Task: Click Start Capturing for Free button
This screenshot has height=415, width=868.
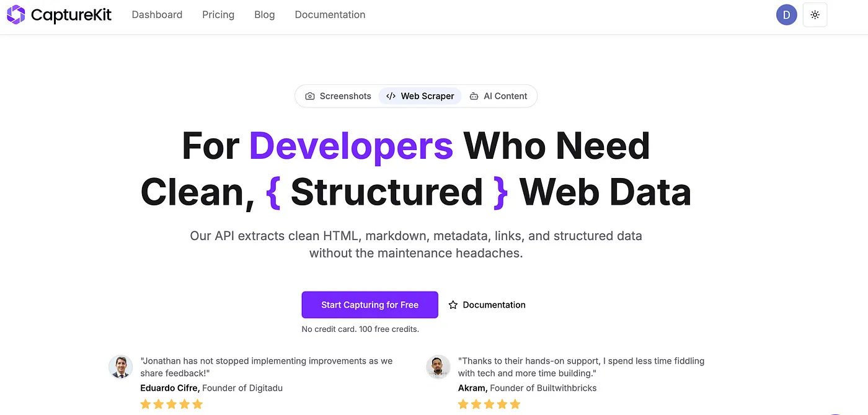Action: (x=370, y=305)
